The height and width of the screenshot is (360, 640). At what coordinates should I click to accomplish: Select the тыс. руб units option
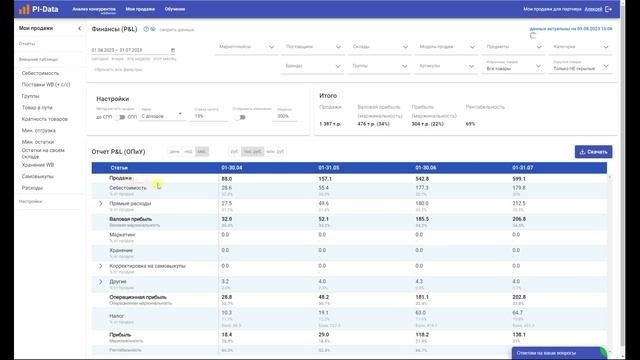pyautogui.click(x=252, y=151)
